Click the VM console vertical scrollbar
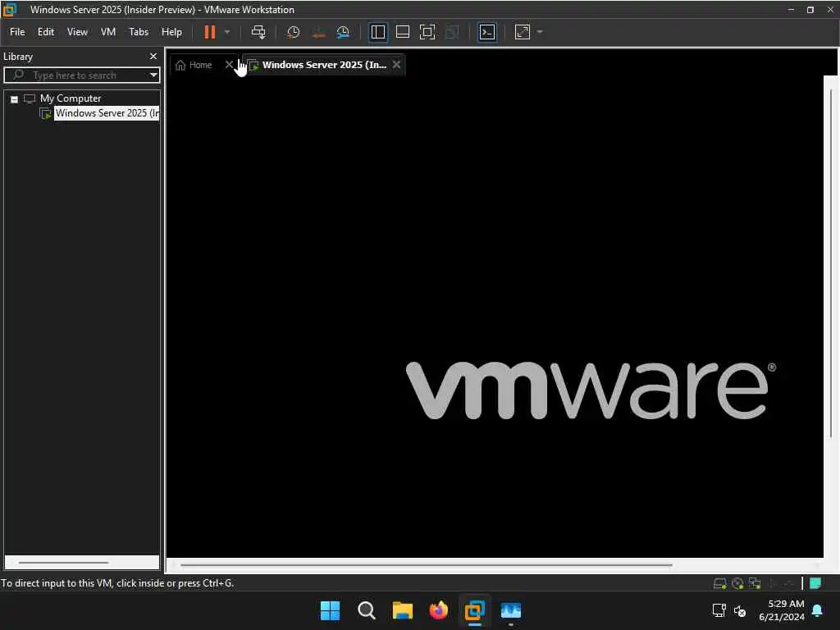 [830, 262]
